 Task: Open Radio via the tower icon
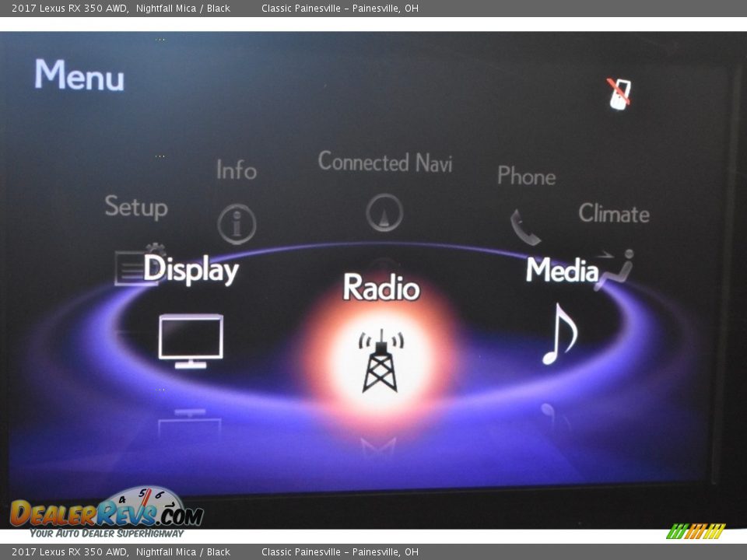[x=381, y=360]
